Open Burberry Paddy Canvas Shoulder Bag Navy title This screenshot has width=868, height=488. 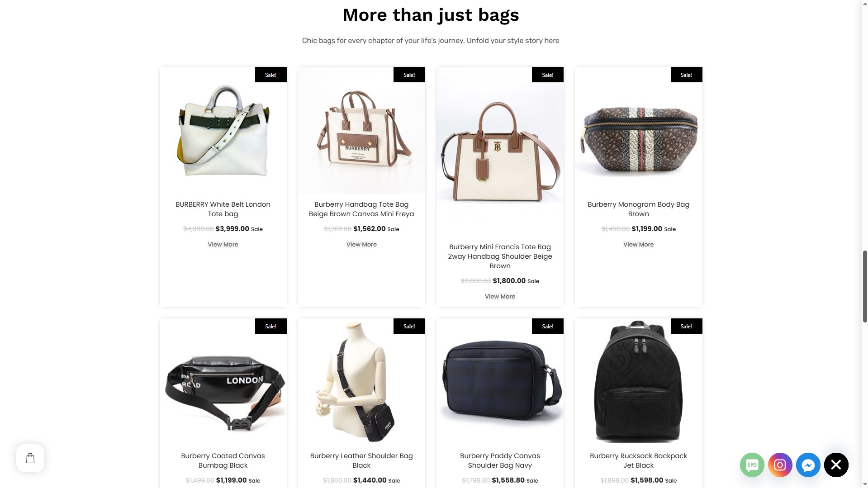pos(500,460)
